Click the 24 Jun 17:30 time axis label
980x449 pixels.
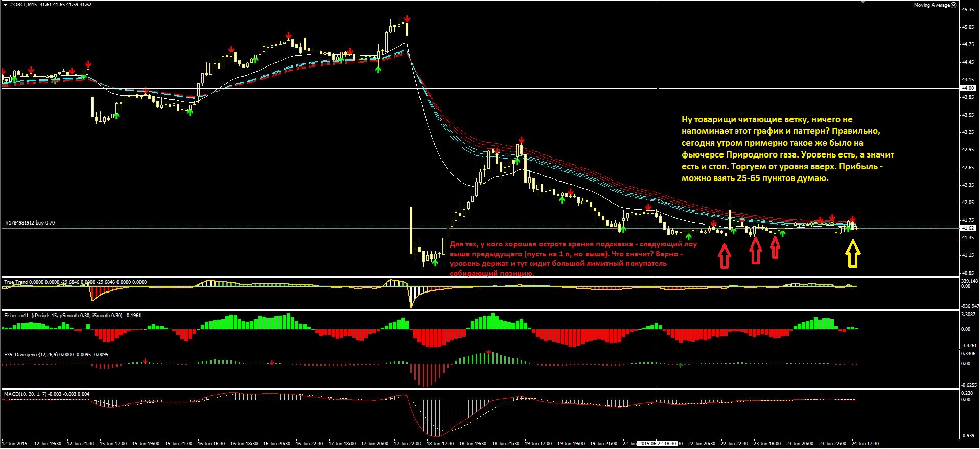click(x=865, y=443)
